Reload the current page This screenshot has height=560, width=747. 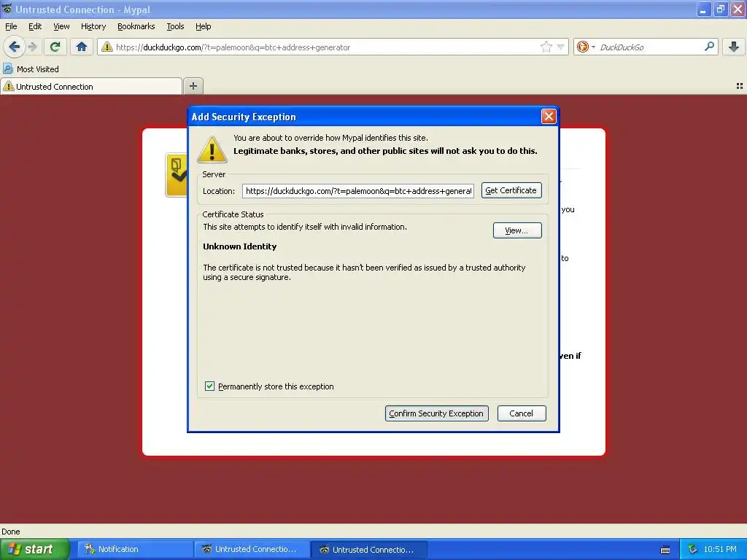55,47
